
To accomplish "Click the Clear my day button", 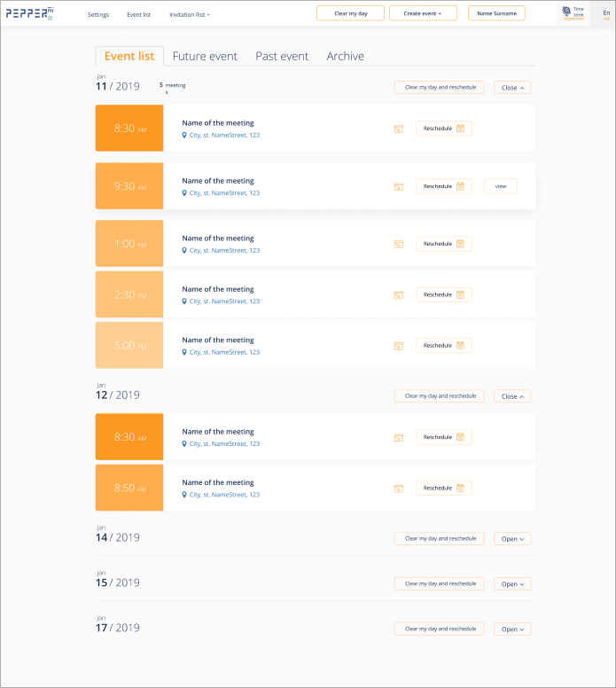I will click(351, 13).
